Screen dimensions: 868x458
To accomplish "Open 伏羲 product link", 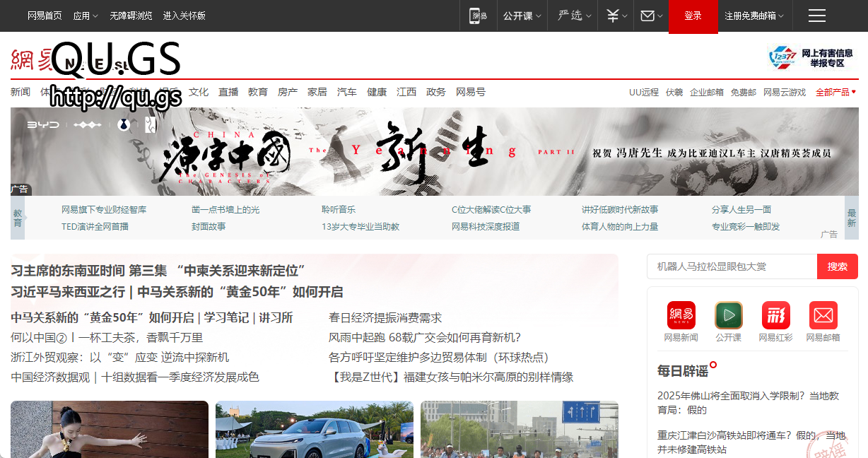I will (x=674, y=92).
